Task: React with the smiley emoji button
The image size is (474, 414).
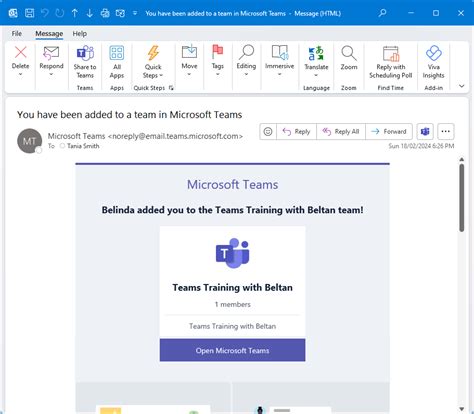Action: 268,131
